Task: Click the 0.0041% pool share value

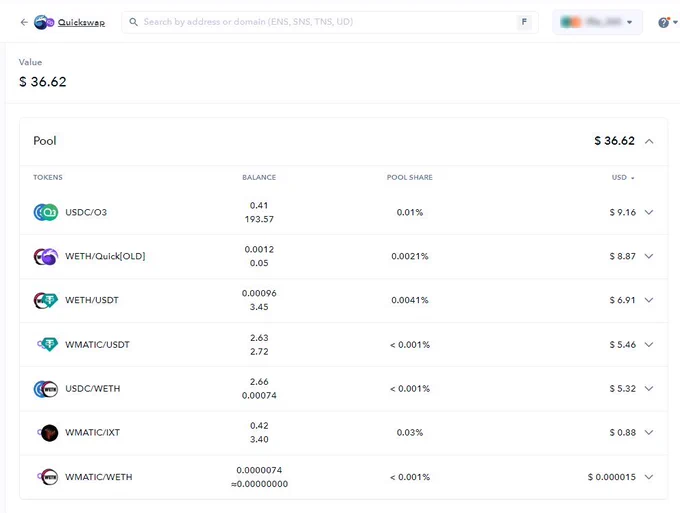Action: click(x=410, y=300)
